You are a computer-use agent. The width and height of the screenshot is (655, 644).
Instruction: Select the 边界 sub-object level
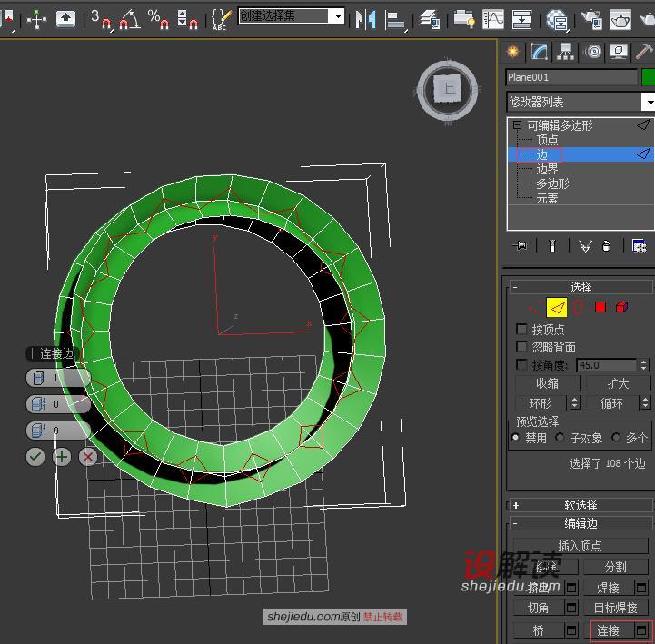(547, 169)
